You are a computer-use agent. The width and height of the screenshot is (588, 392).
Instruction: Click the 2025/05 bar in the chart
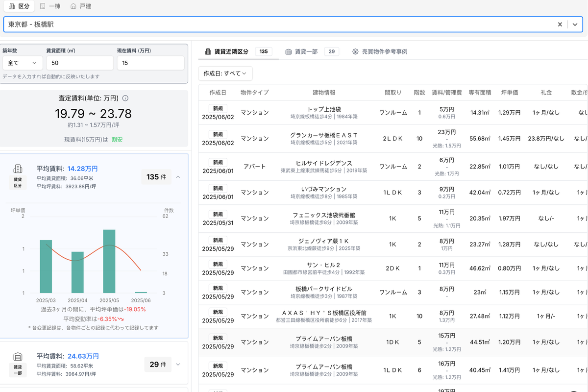(x=109, y=261)
